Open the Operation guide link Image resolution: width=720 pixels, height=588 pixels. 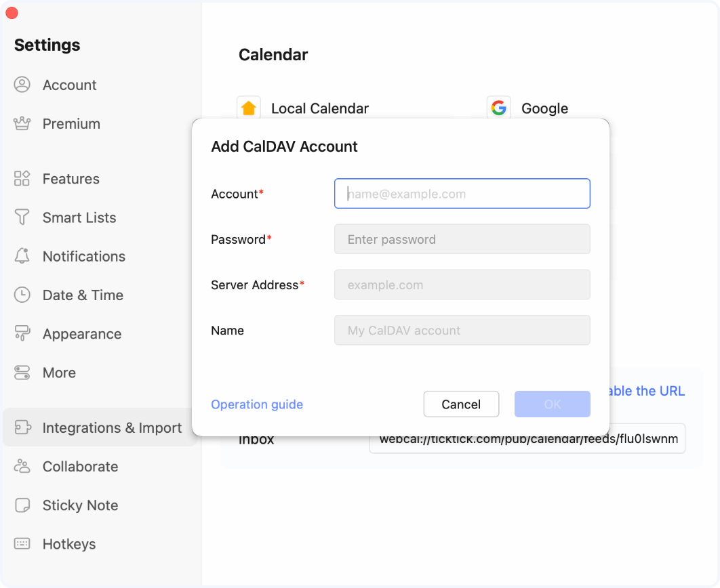(257, 404)
